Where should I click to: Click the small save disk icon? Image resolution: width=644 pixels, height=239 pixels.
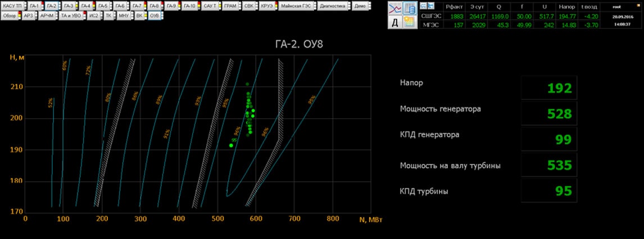[431, 6]
